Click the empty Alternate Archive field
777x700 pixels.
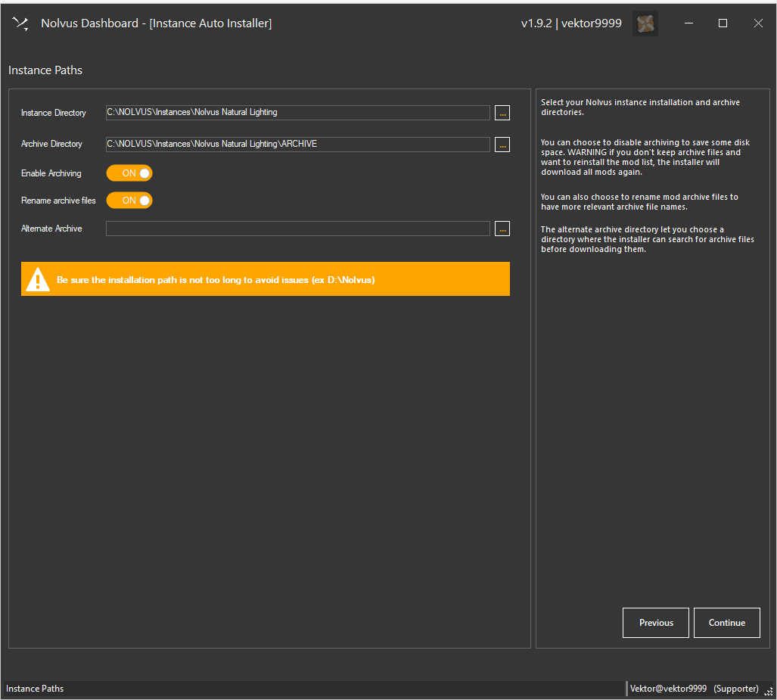pyautogui.click(x=298, y=229)
